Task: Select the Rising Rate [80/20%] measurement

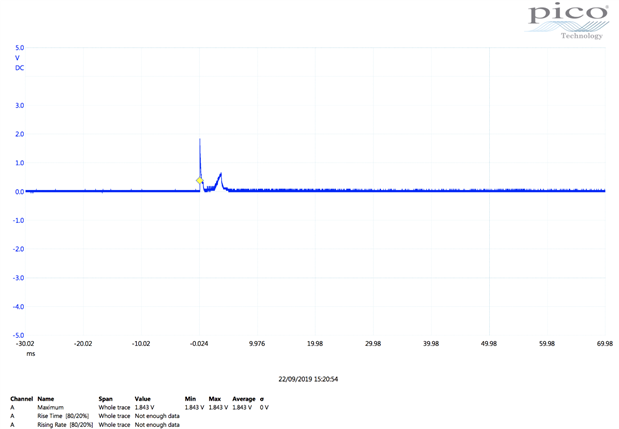Action: (65, 425)
